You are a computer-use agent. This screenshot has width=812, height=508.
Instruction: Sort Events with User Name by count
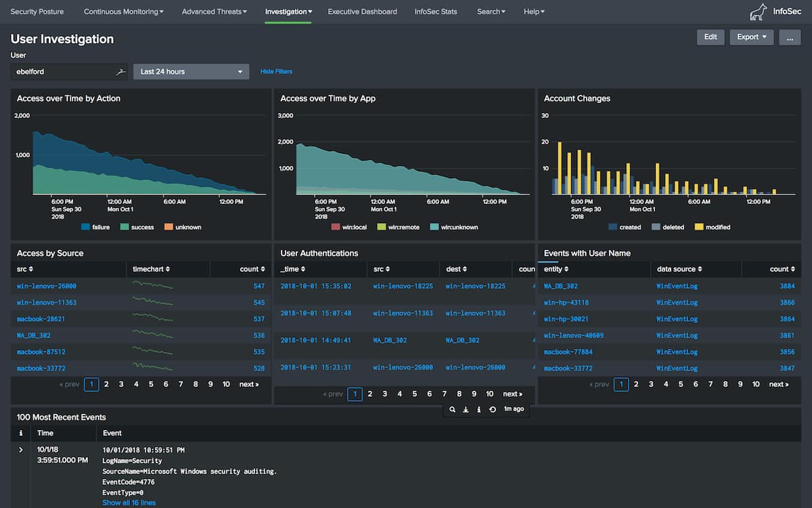coord(782,269)
